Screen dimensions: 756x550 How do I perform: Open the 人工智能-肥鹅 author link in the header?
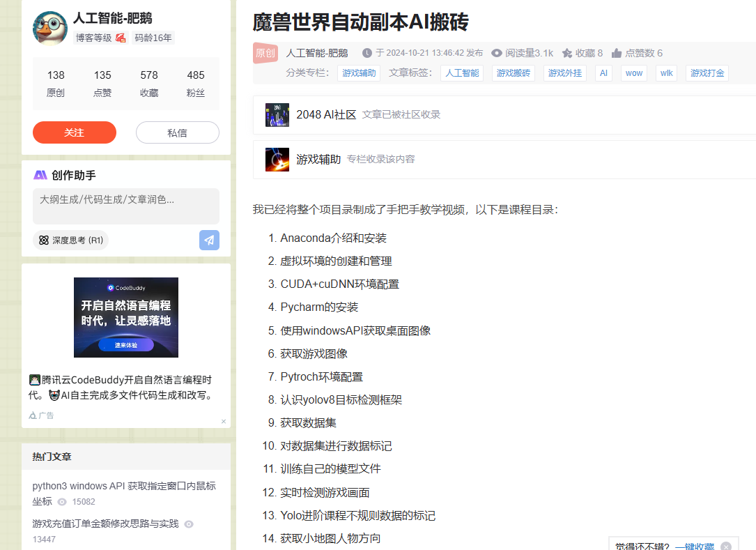click(x=317, y=53)
